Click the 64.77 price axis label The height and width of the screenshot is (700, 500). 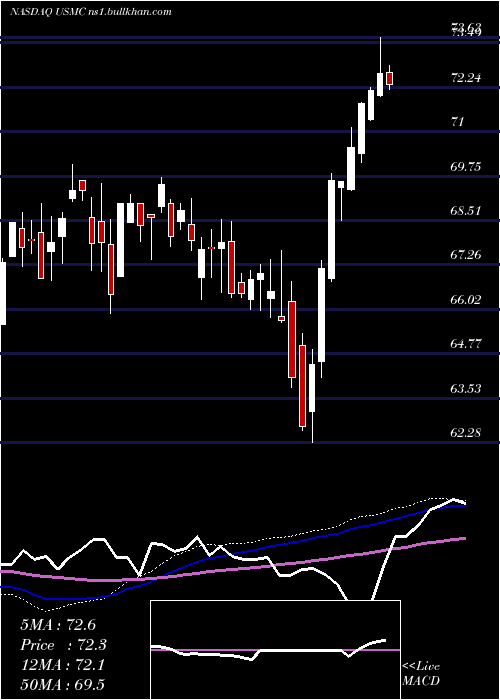(466, 344)
